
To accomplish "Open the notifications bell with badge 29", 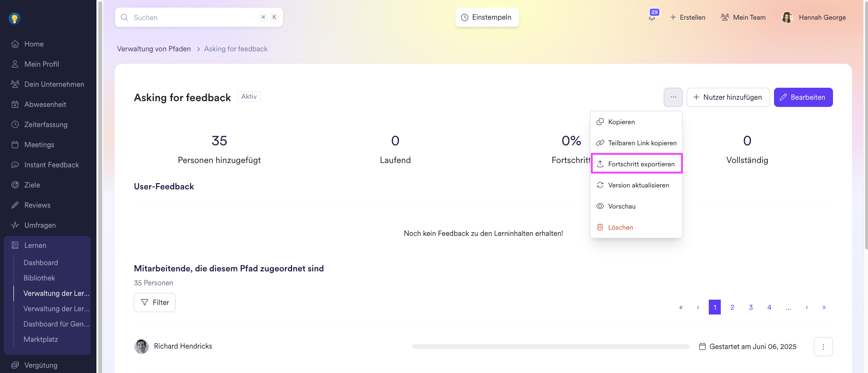I will 652,17.
